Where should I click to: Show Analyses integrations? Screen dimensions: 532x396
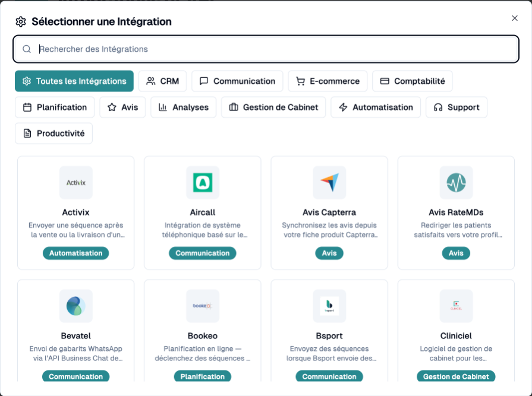pyautogui.click(x=184, y=107)
